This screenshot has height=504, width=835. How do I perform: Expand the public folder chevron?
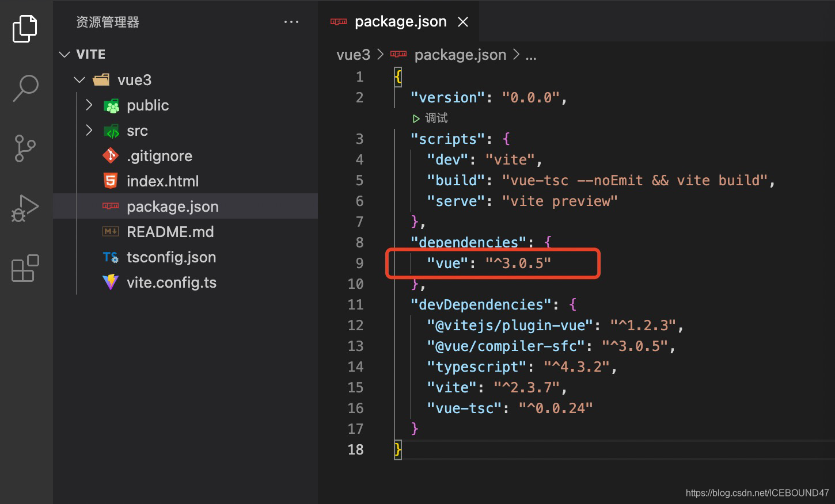pos(89,105)
